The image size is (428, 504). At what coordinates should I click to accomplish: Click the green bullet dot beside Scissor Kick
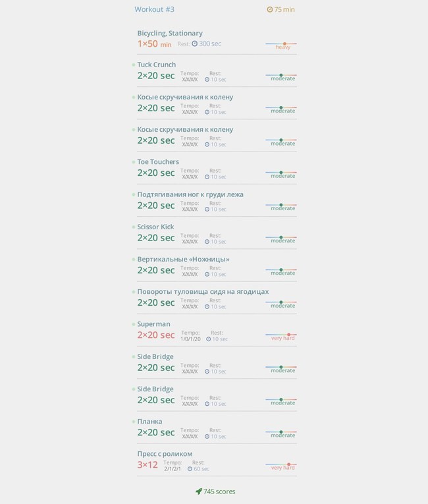coord(134,227)
